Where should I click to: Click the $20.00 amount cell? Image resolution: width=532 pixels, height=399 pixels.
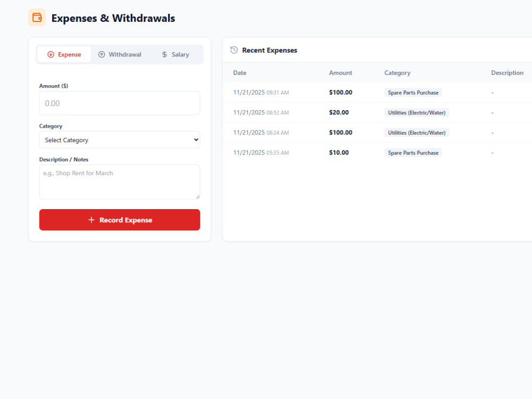click(338, 112)
